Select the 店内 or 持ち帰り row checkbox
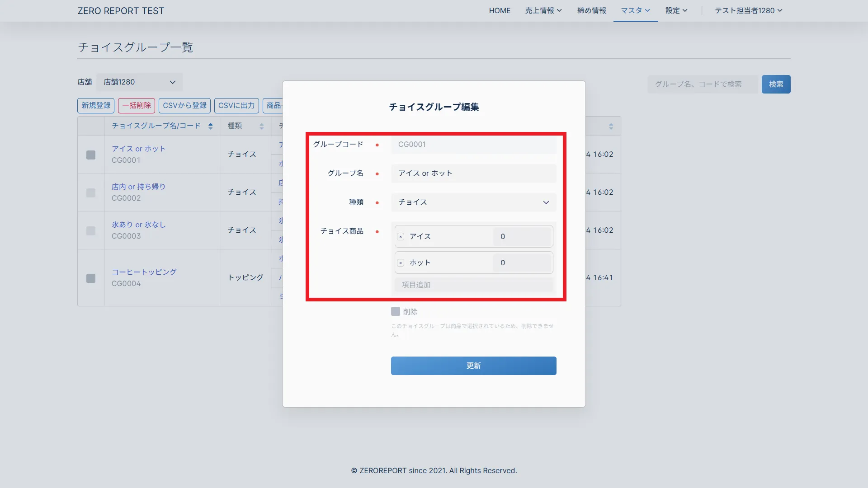 [x=91, y=193]
